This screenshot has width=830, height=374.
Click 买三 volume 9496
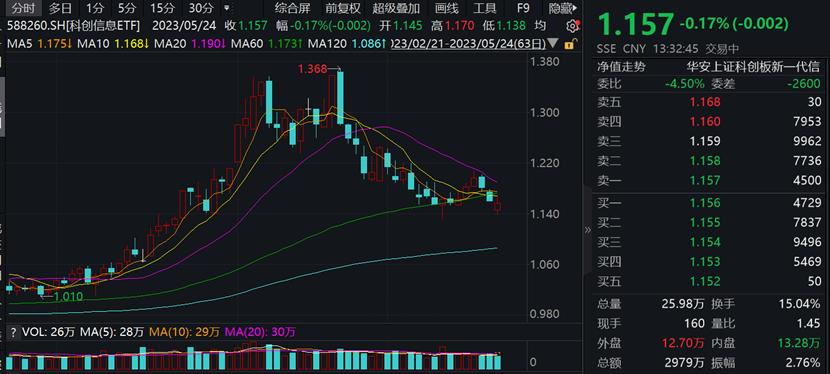point(807,242)
